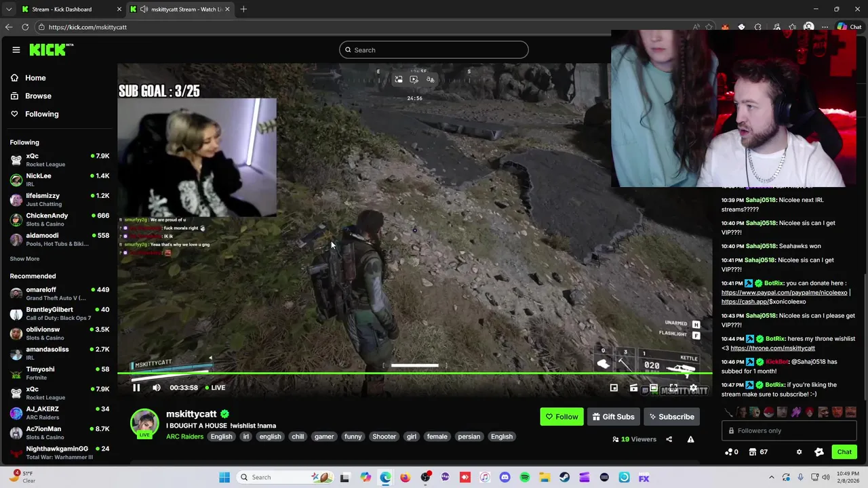Select the Shooter tag

[384, 436]
